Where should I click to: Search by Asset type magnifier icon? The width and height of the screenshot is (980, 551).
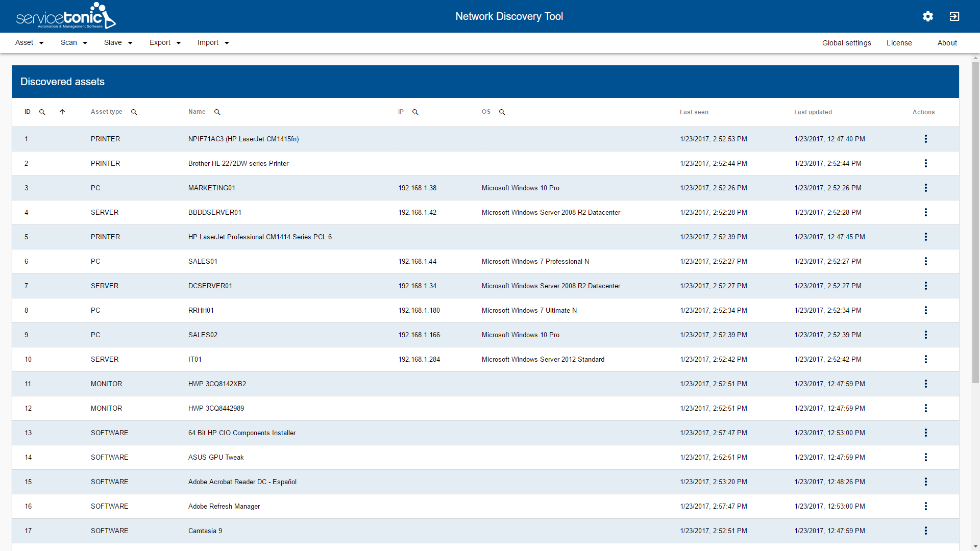pyautogui.click(x=134, y=112)
